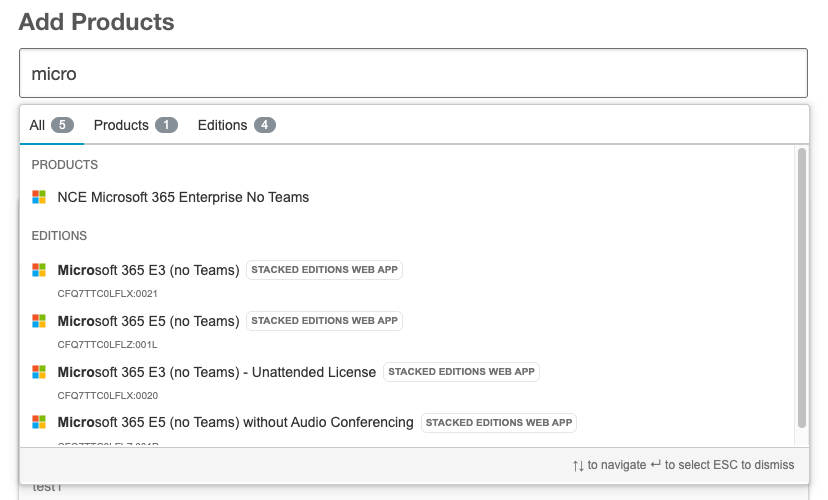Click the Microsoft logo beside NCE Microsoft 365 Enterprise
Viewport: 828px width, 500px height.
(39, 197)
